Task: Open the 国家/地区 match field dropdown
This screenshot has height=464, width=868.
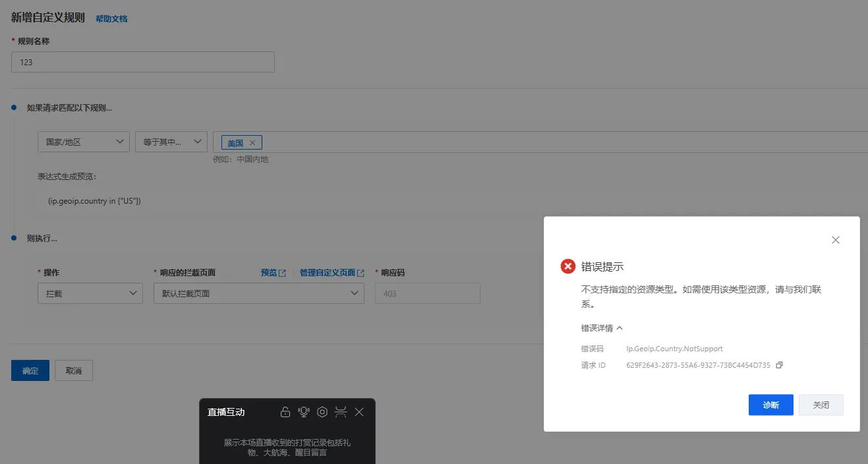Action: click(83, 142)
